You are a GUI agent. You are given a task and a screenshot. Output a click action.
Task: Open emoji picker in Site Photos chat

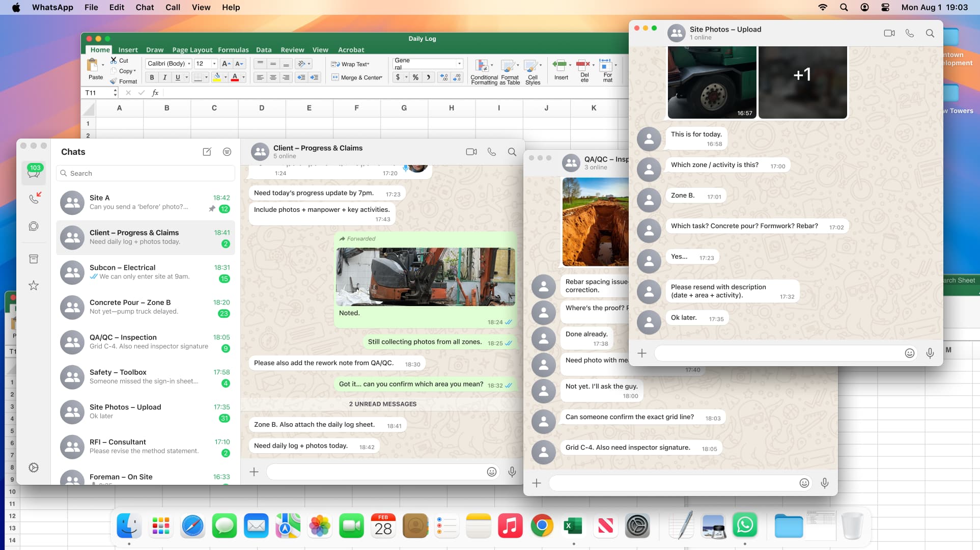point(909,353)
